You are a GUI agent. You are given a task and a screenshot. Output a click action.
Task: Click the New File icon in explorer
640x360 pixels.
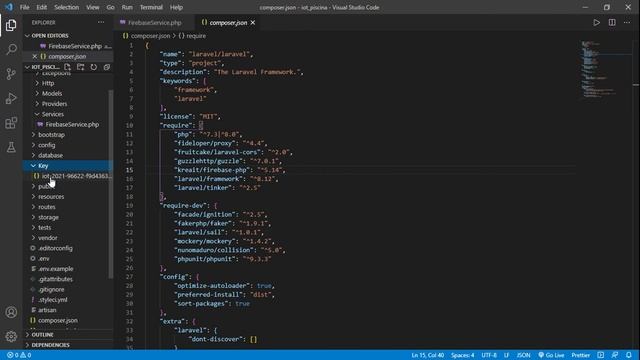click(x=67, y=67)
